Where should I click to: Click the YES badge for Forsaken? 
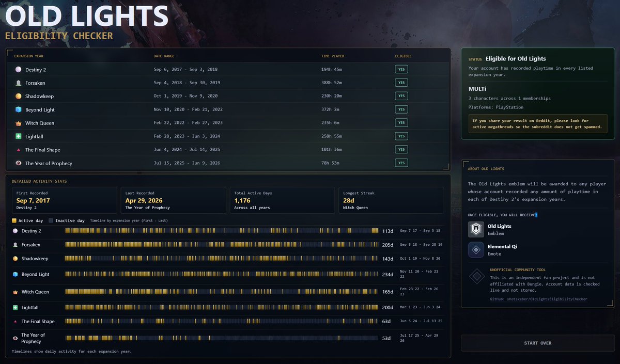coord(401,83)
